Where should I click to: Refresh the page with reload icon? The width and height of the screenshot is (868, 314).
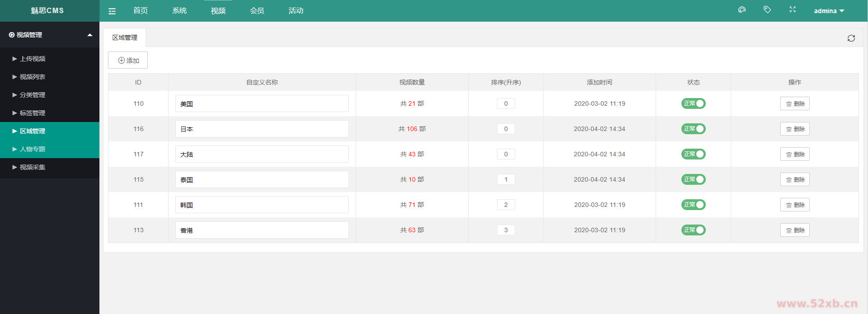pos(851,38)
